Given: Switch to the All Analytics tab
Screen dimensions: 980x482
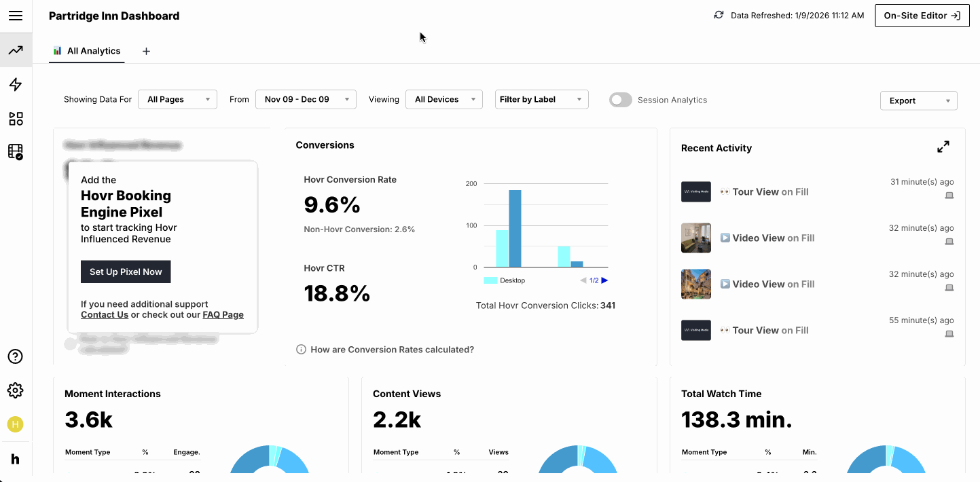Looking at the screenshot, I should 87,51.
